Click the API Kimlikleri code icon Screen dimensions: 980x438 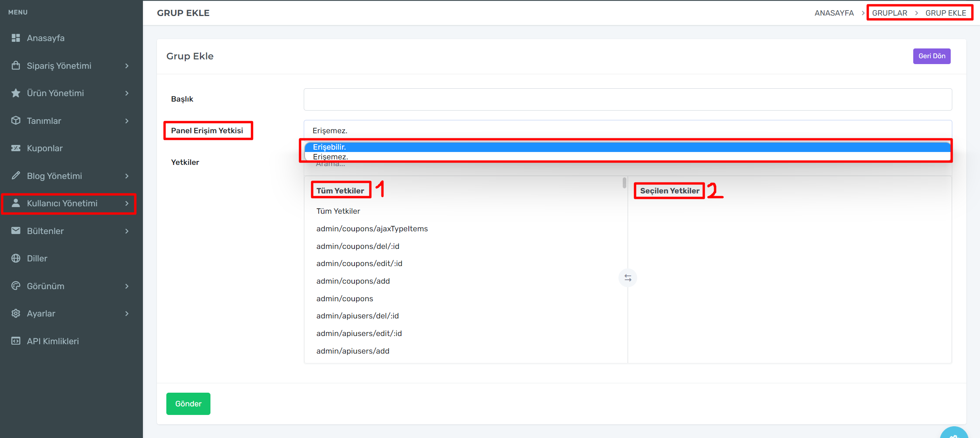click(x=16, y=341)
